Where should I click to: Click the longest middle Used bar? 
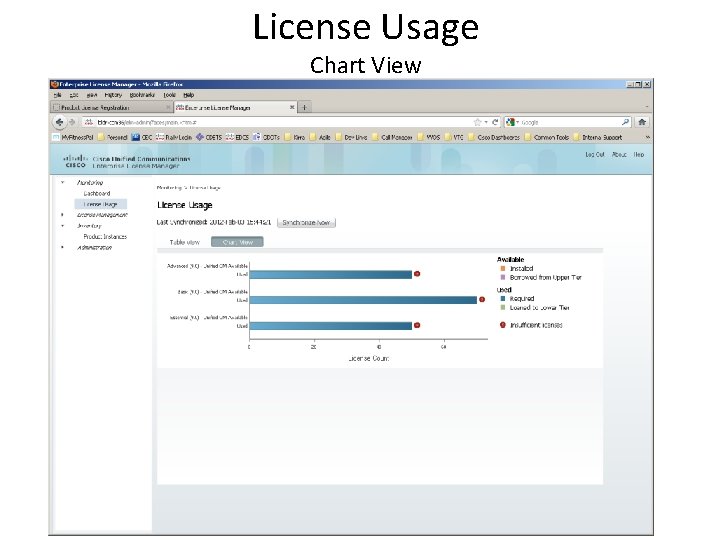(x=363, y=300)
